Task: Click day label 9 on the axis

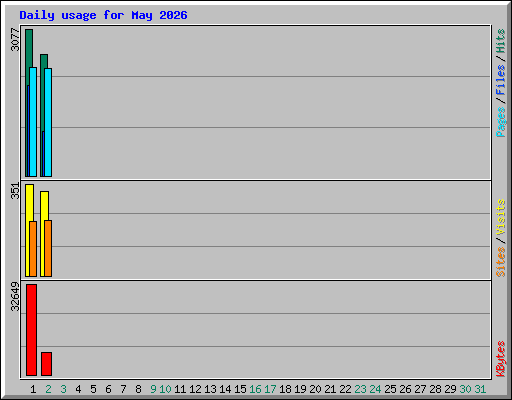Action: coord(153,389)
